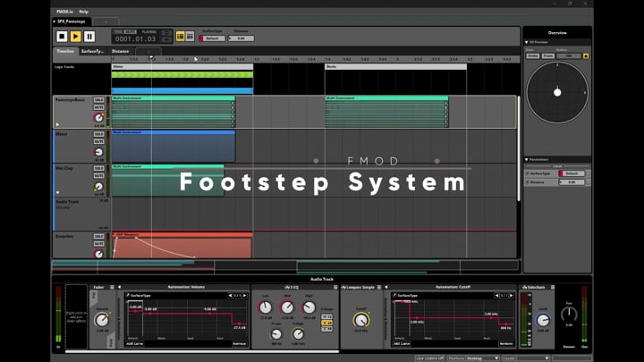Image resolution: width=644 pixels, height=362 pixels.
Task: Open the SurfaceType Default value in transport bar
Action: [x=212, y=38]
